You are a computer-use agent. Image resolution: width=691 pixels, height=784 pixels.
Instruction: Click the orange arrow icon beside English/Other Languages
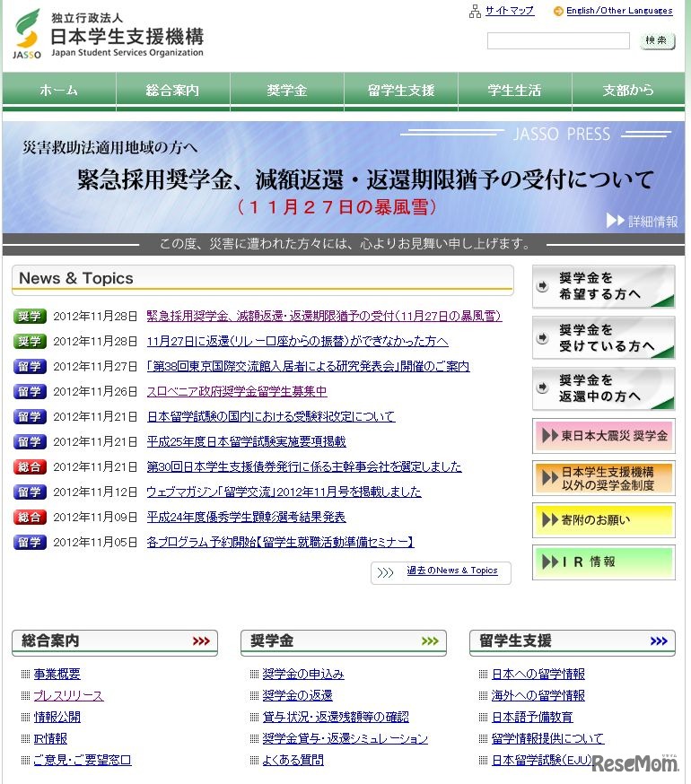pos(558,11)
